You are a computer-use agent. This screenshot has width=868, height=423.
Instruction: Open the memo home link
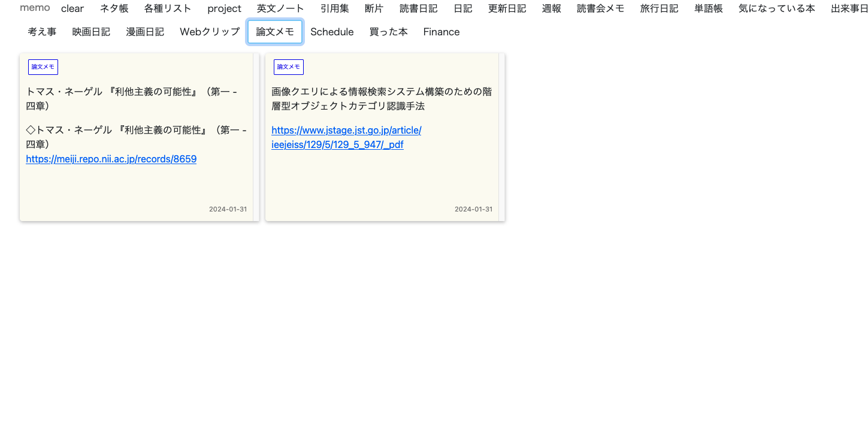coord(34,8)
